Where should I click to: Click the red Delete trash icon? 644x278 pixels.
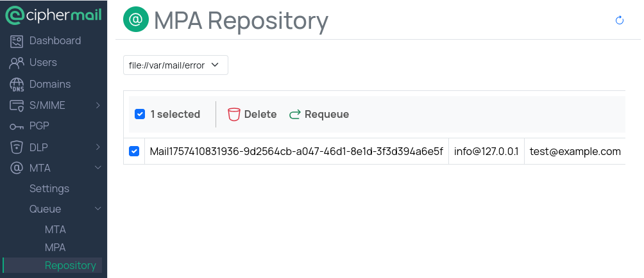(x=234, y=115)
